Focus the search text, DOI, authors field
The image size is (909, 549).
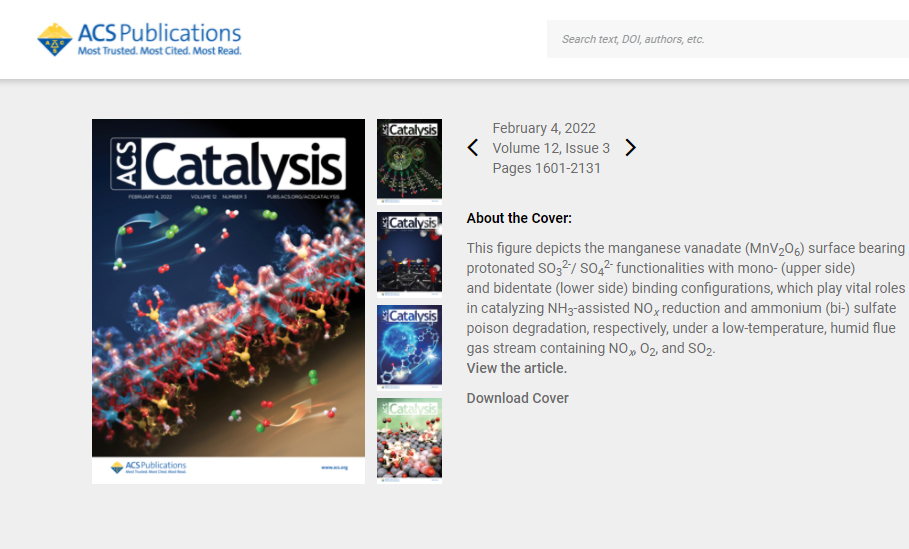(x=728, y=39)
